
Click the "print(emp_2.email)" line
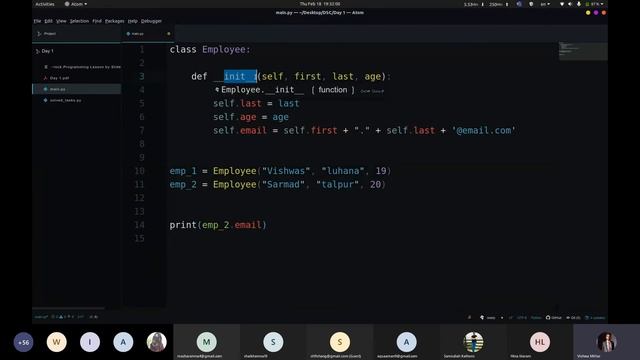[x=218, y=225]
